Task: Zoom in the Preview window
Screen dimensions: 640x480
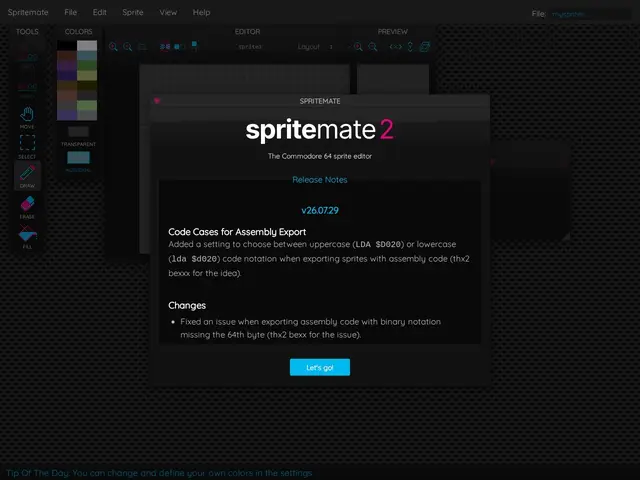Action: pos(358,47)
